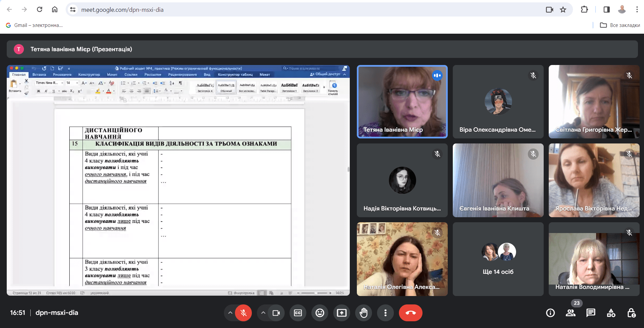The image size is (644, 328).
Task: Bookmark this page with the star icon
Action: click(x=563, y=9)
